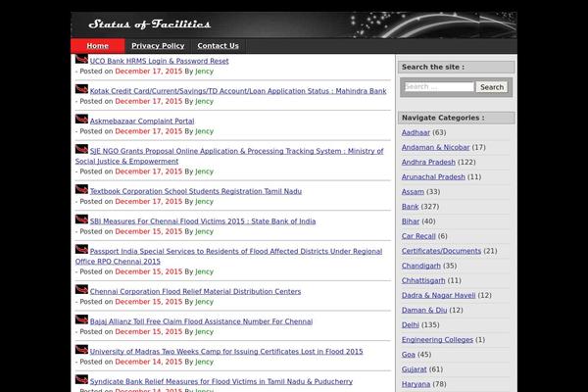The height and width of the screenshot is (392, 588).
Task: Click author Jency on UCO Bank post
Action: 205,72
